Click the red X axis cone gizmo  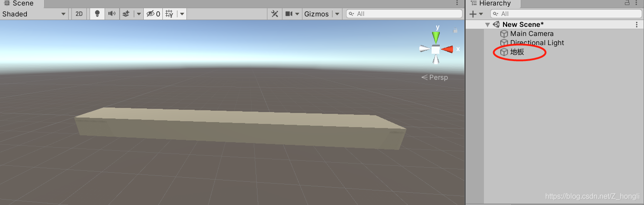[x=447, y=49]
